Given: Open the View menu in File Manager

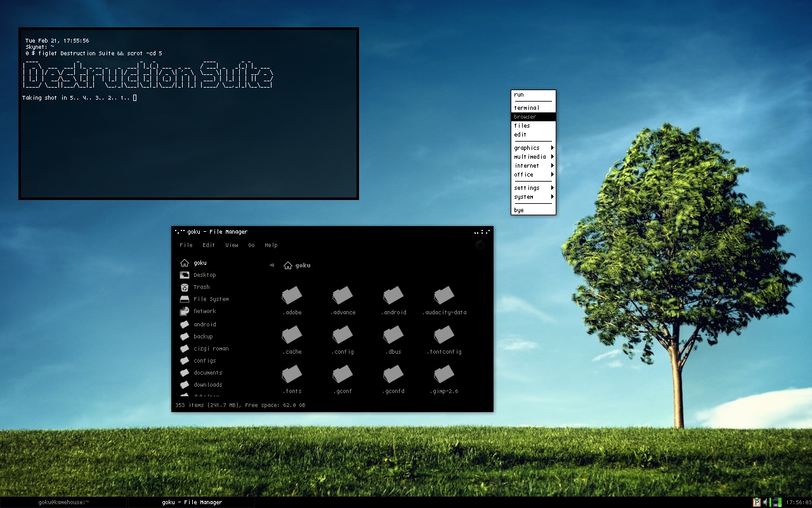Looking at the screenshot, I should (x=232, y=245).
